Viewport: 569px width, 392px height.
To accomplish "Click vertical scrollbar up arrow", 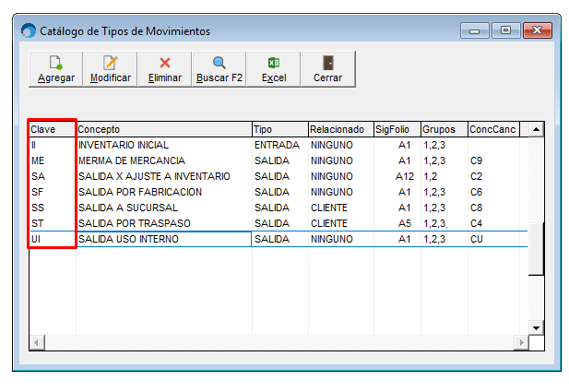I will coord(536,129).
